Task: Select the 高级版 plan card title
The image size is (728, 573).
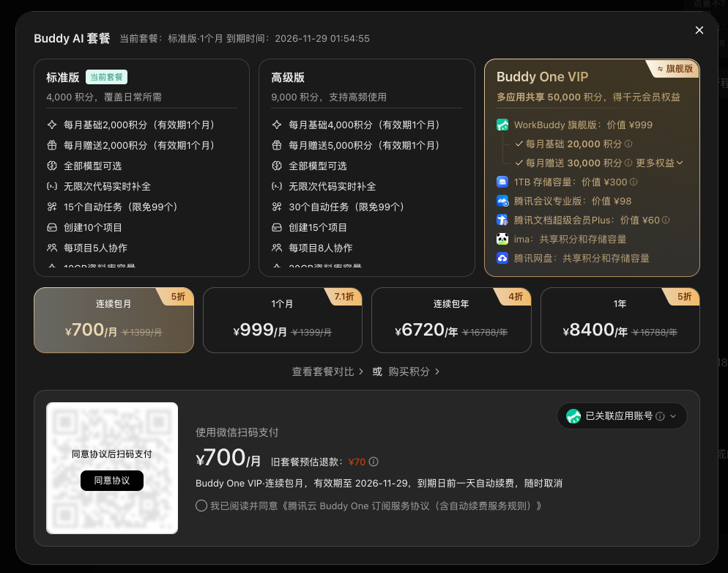Action: click(x=288, y=78)
